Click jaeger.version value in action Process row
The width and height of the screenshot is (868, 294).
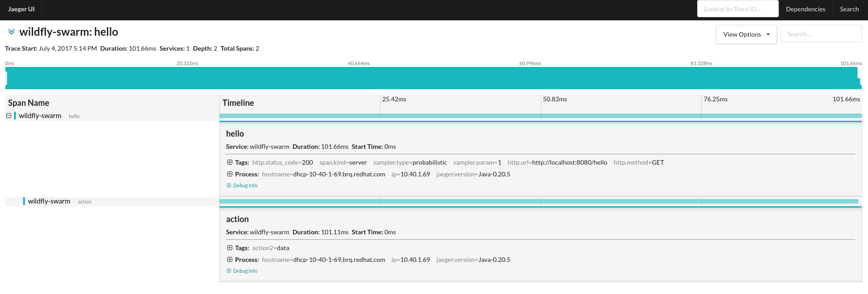pos(494,260)
